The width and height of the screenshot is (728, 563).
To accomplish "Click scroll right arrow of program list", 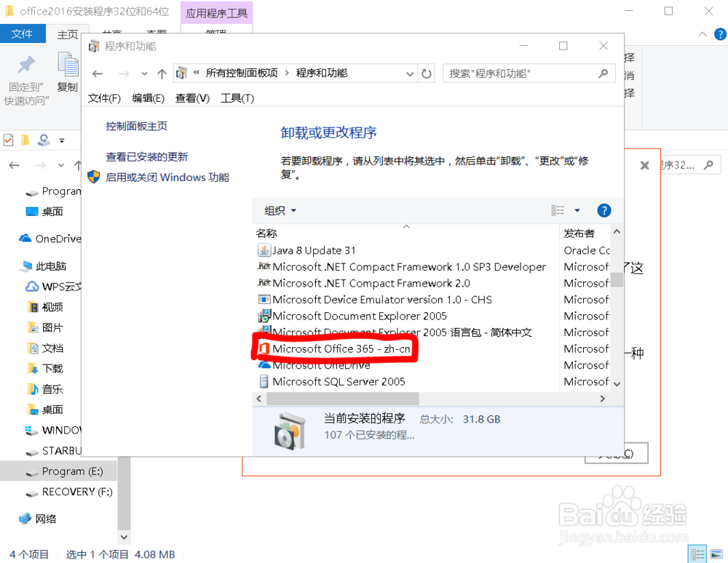I will (602, 399).
